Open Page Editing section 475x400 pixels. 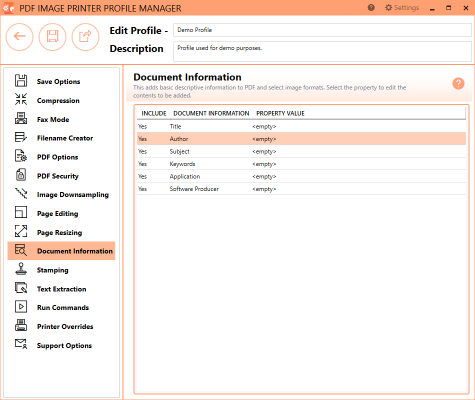click(57, 214)
